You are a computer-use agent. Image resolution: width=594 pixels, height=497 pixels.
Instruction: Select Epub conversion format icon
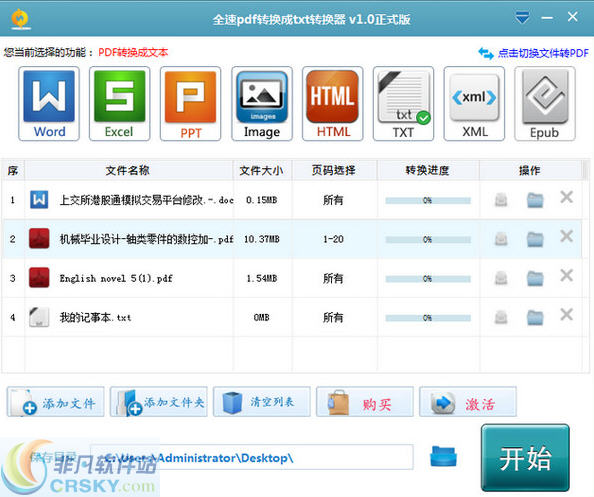(x=545, y=104)
